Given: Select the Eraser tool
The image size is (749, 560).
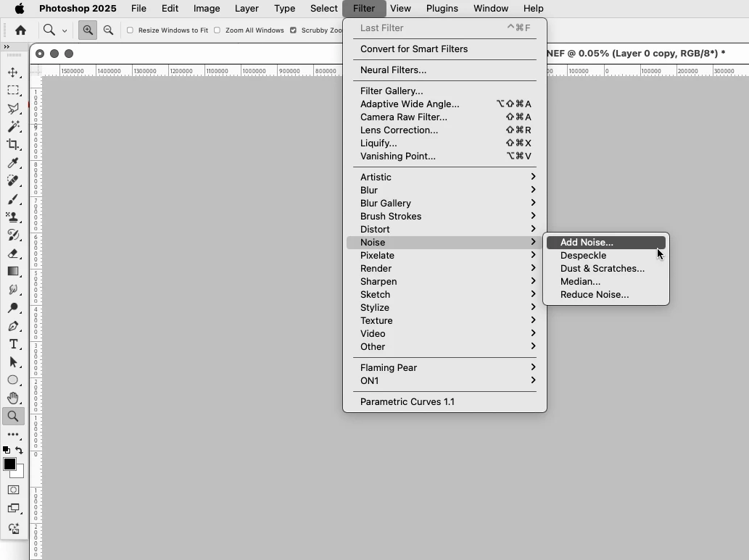Looking at the screenshot, I should click(13, 254).
